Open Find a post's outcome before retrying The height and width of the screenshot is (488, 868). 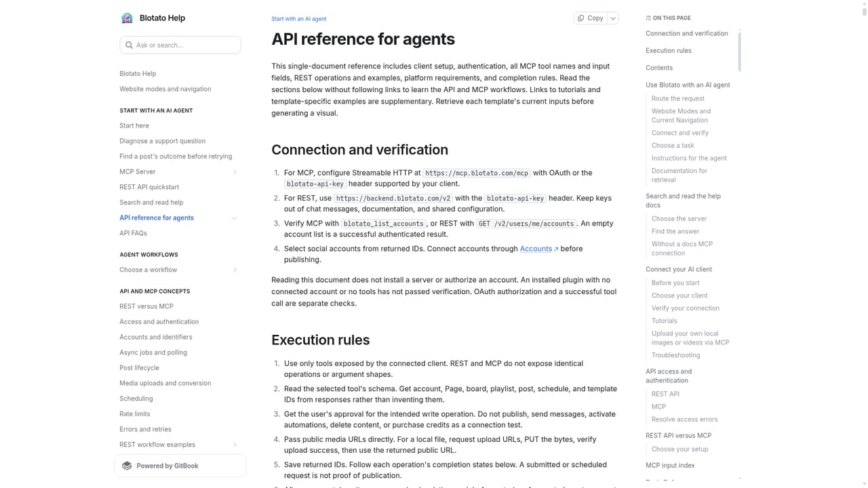coord(176,157)
